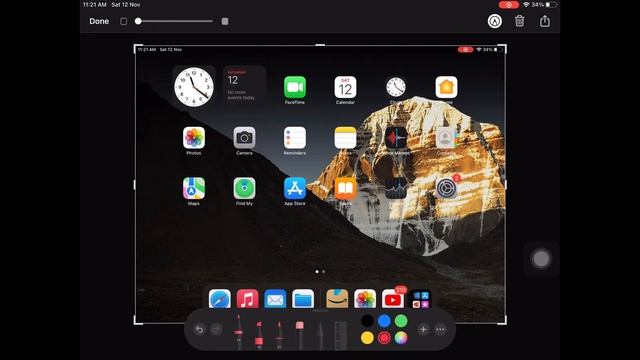640x360 pixels.
Task: Choose the green color swatch
Action: pyautogui.click(x=401, y=321)
